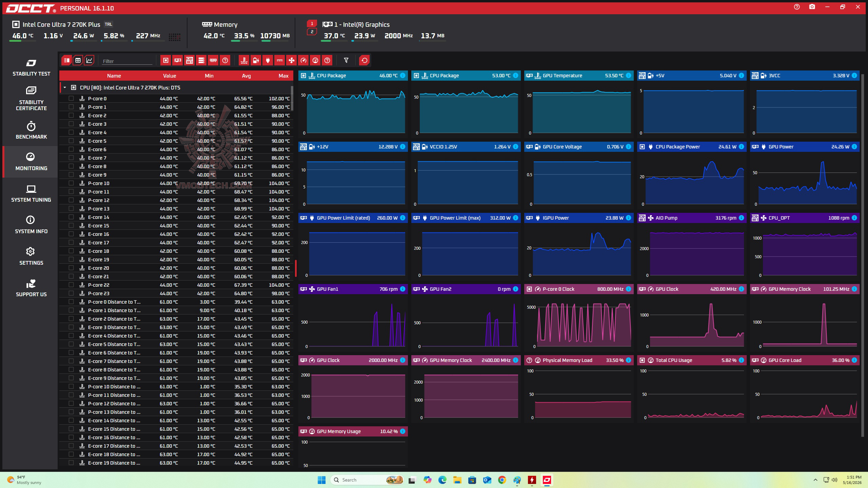The height and width of the screenshot is (488, 868).
Task: Open the Stability Certificate section
Action: [31, 99]
